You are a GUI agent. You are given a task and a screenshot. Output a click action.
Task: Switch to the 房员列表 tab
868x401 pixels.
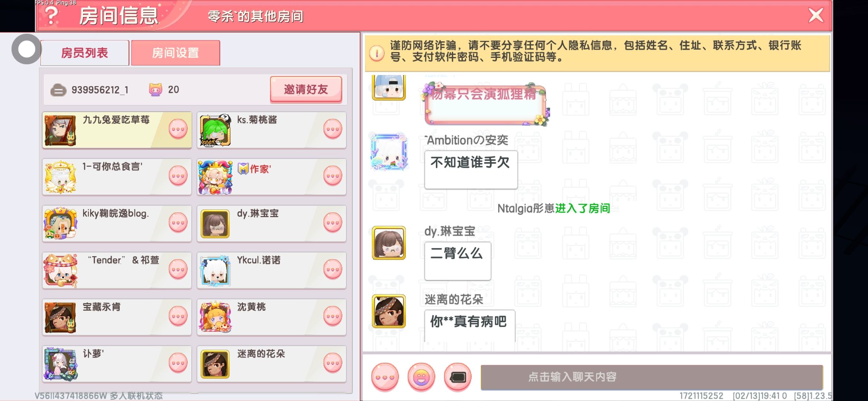85,53
